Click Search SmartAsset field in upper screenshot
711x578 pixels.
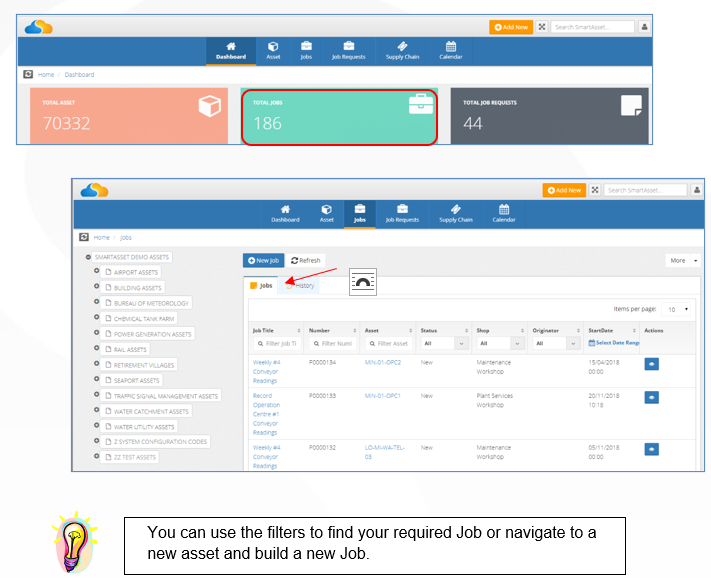click(592, 27)
